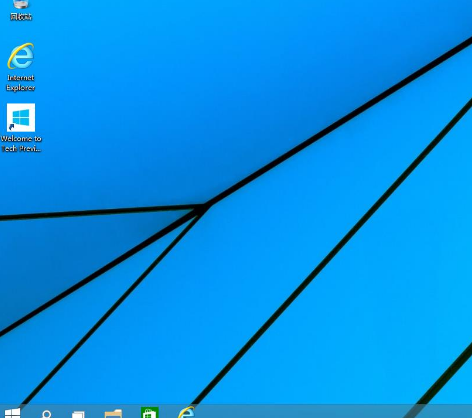This screenshot has height=418, width=472.
Task: Select the Welcome to Tech Preview shortcut icon
Action: (x=21, y=117)
